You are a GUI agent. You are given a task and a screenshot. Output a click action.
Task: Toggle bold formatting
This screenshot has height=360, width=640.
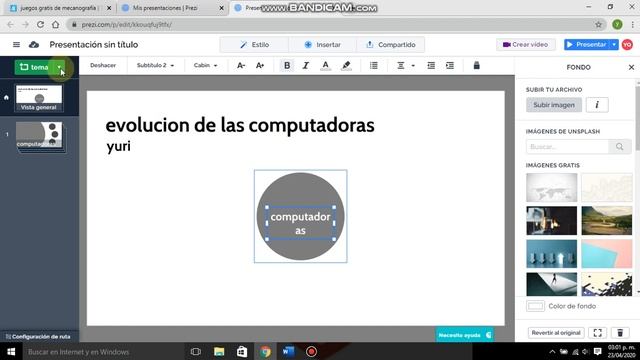pos(287,65)
